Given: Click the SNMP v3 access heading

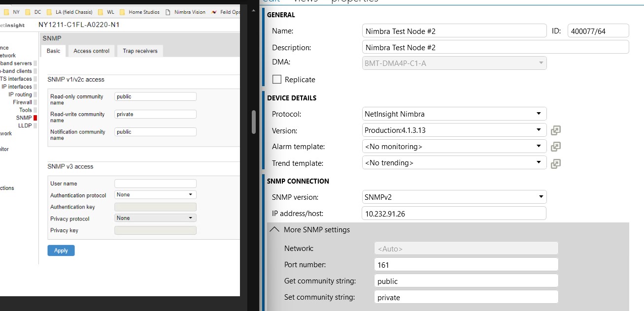Looking at the screenshot, I should pos(70,166).
